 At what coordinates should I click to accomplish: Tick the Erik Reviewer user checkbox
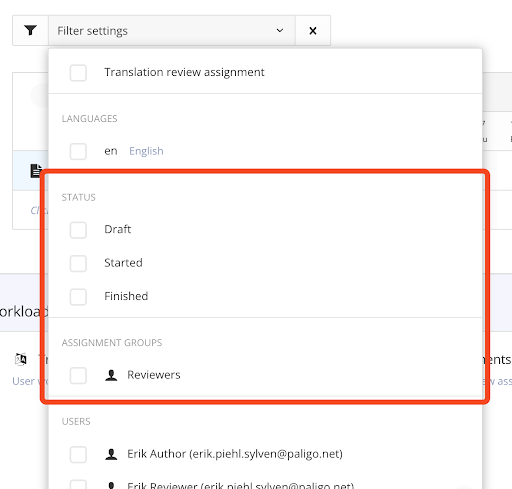78,485
